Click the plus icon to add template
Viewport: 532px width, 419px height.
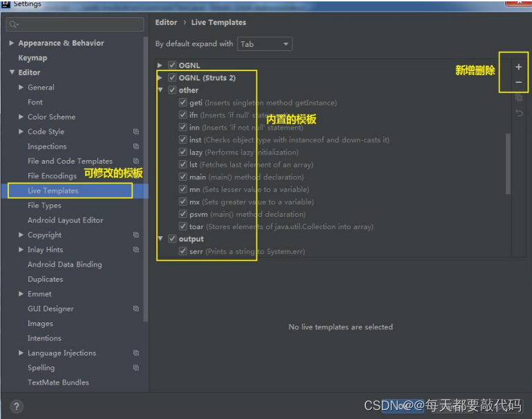[518, 67]
